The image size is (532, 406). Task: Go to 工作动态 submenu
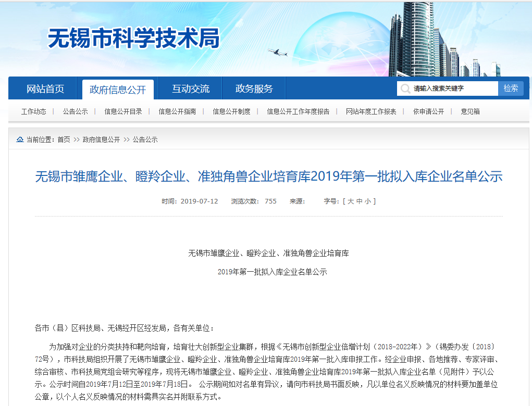pos(34,111)
